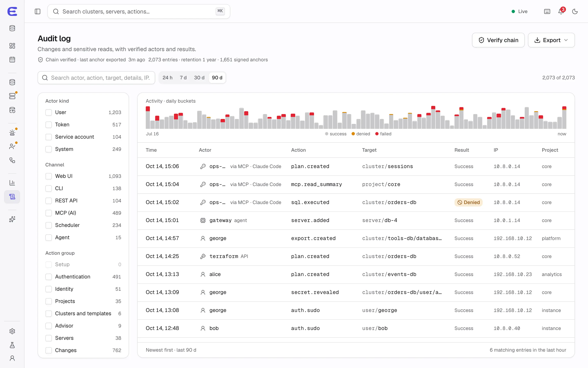Check the MCP (AI) channel filter
Screen dimensions: 588x368
point(49,213)
